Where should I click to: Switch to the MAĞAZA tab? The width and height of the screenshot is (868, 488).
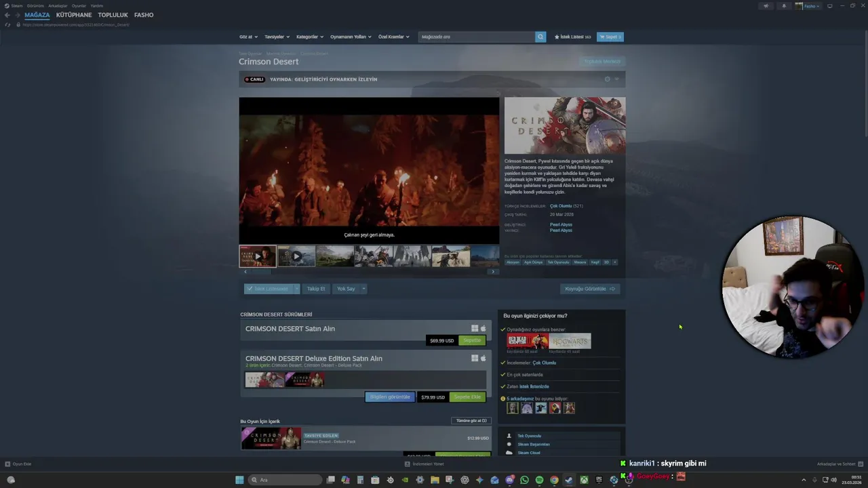(x=37, y=15)
